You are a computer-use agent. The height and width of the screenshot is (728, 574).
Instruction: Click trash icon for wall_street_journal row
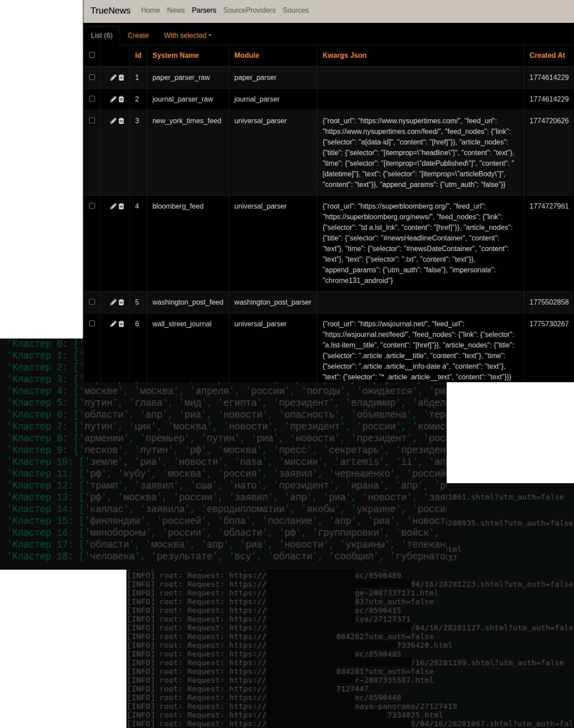point(121,324)
